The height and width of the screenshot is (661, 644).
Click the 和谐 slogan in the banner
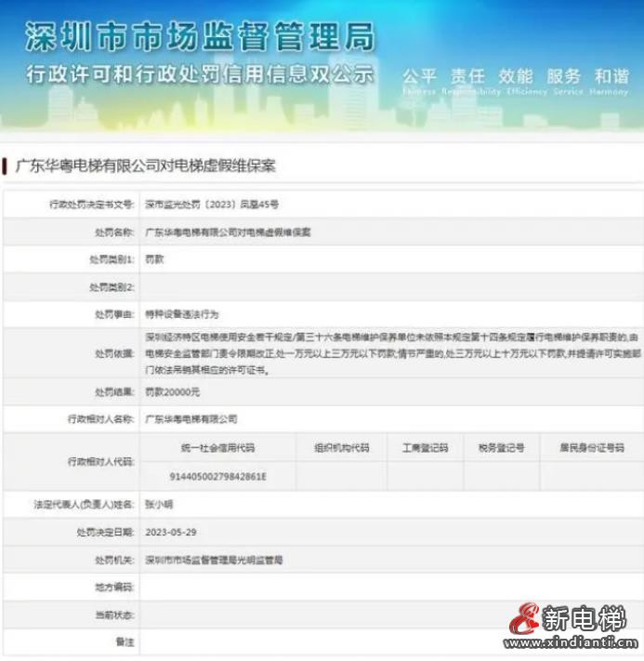pyautogui.click(x=611, y=77)
